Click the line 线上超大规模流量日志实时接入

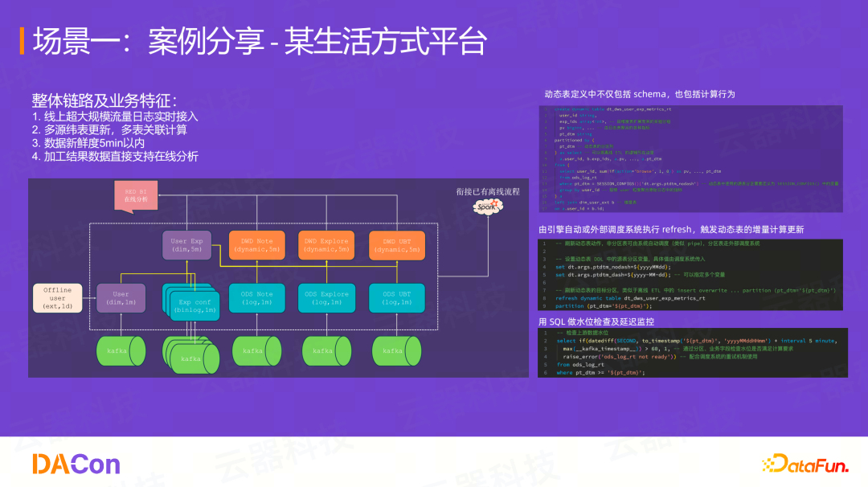(x=115, y=117)
